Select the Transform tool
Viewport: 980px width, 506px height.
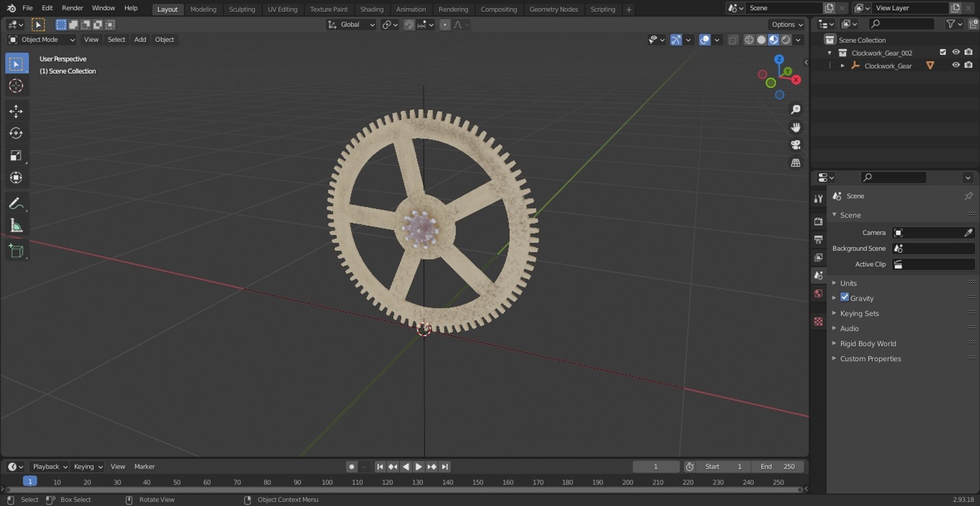[16, 178]
